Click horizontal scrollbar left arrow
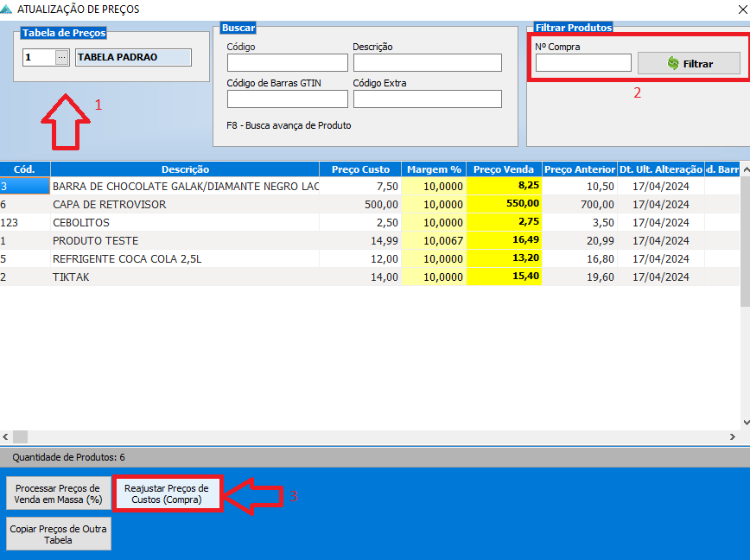 click(x=5, y=436)
